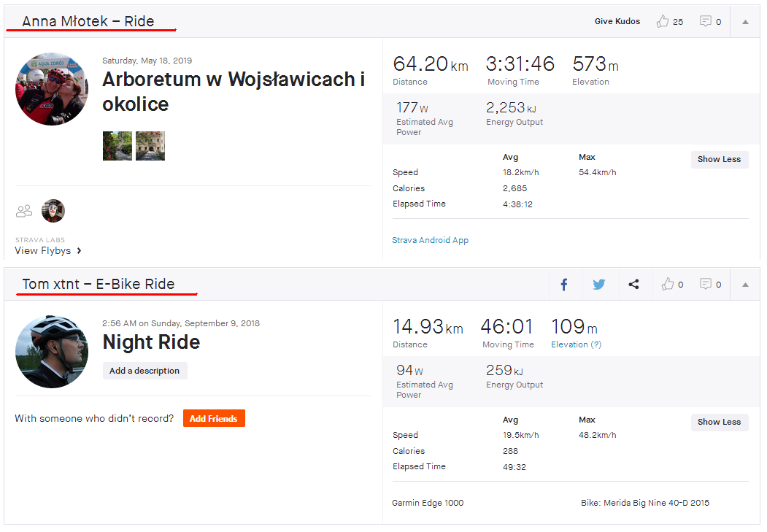This screenshot has height=532, width=767.
Task: Open comments on Anna Młotek's ride
Action: click(x=706, y=22)
